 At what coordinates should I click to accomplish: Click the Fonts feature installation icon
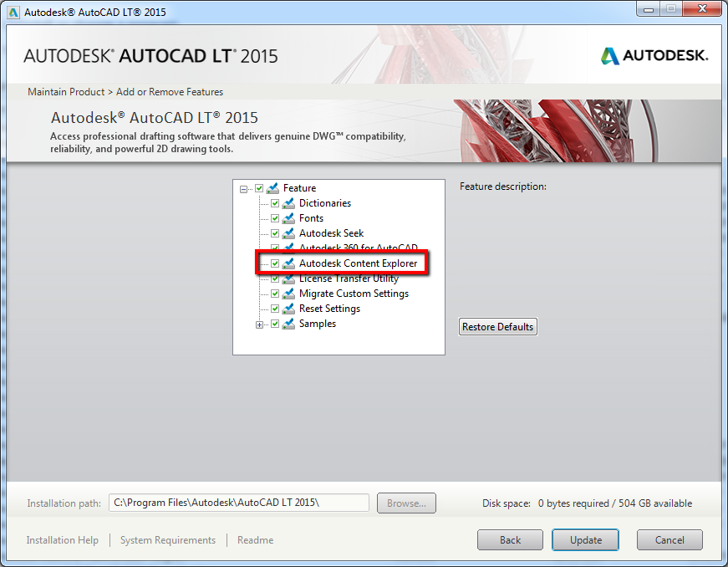pos(289,217)
